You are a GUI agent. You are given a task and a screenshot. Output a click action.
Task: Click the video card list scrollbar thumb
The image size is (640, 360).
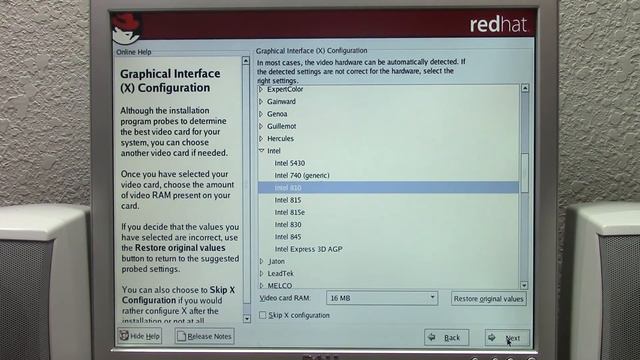[525, 173]
